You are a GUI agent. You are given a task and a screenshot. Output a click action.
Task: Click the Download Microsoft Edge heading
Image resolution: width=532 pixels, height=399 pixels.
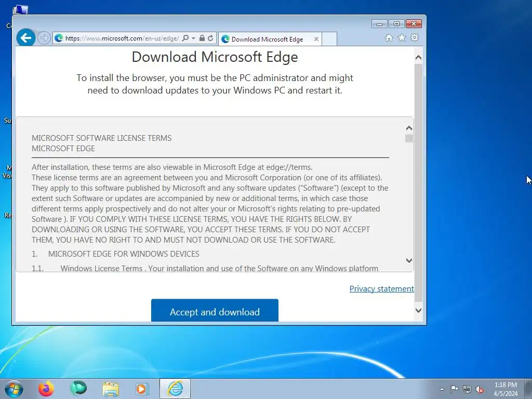point(215,57)
